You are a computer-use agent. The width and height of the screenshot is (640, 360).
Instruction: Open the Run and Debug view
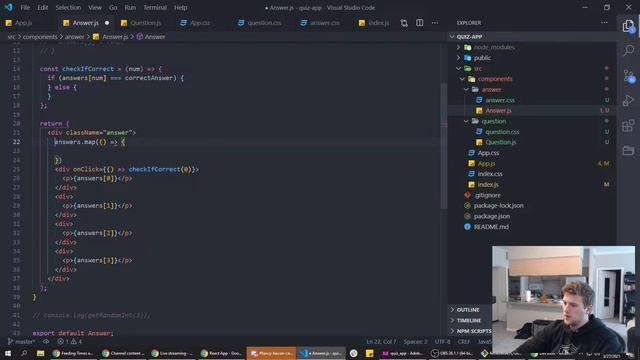[x=629, y=100]
